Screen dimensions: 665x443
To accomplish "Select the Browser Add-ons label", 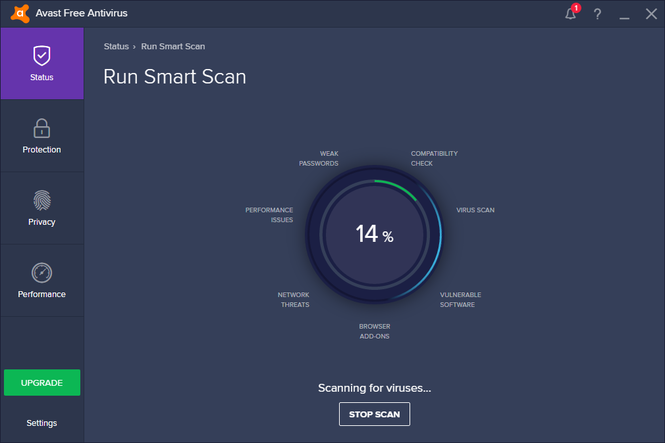I will (374, 331).
